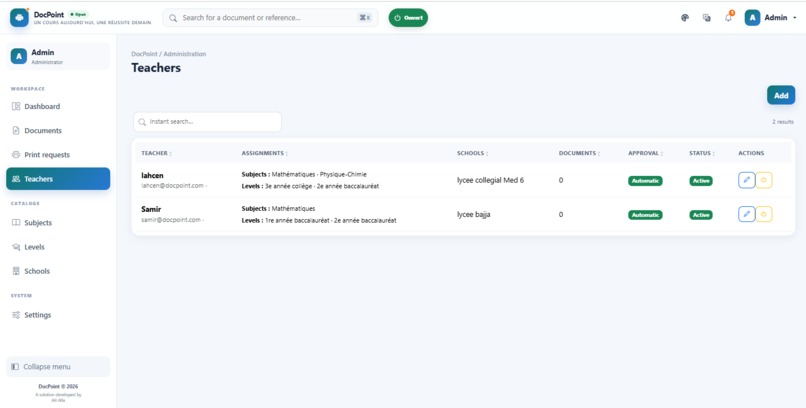806x408 pixels.
Task: Click email samir@docpoint.com
Action: click(171, 220)
